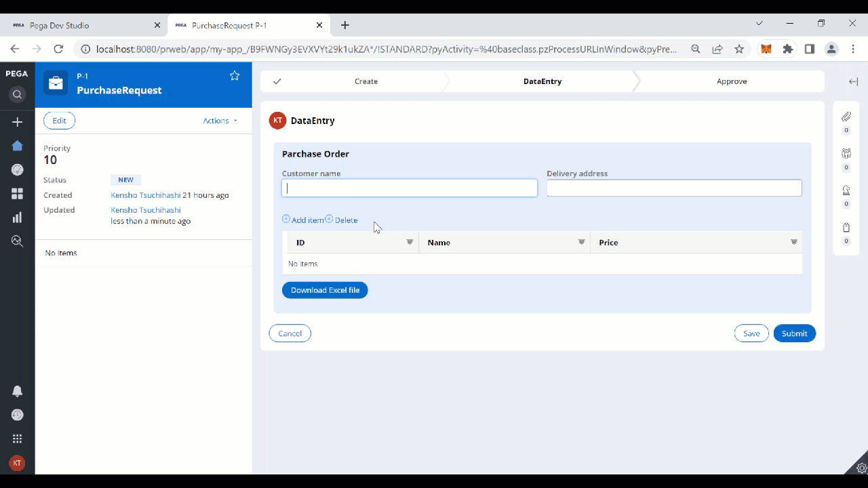Submit the DataEntry form
This screenshot has height=488, width=868.
tap(794, 333)
